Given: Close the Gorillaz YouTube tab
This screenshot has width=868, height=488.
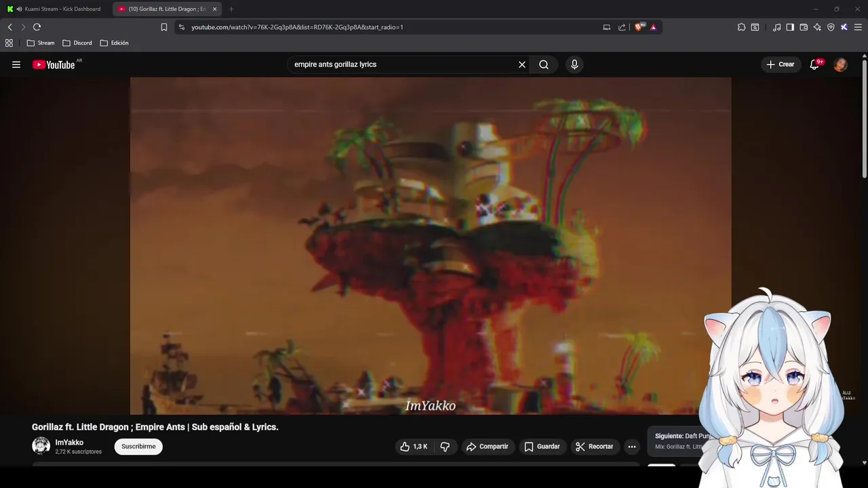Looking at the screenshot, I should coord(214,9).
